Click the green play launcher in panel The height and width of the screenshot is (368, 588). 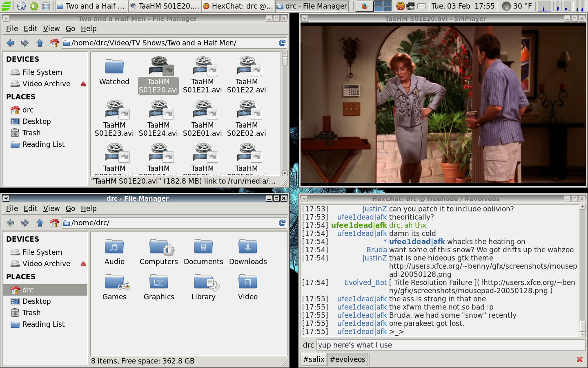tap(34, 6)
